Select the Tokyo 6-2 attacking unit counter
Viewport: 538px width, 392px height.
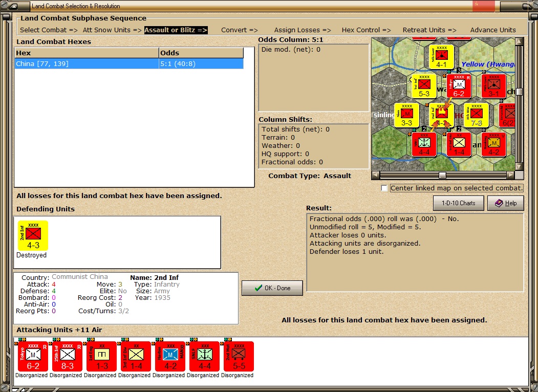(33, 356)
